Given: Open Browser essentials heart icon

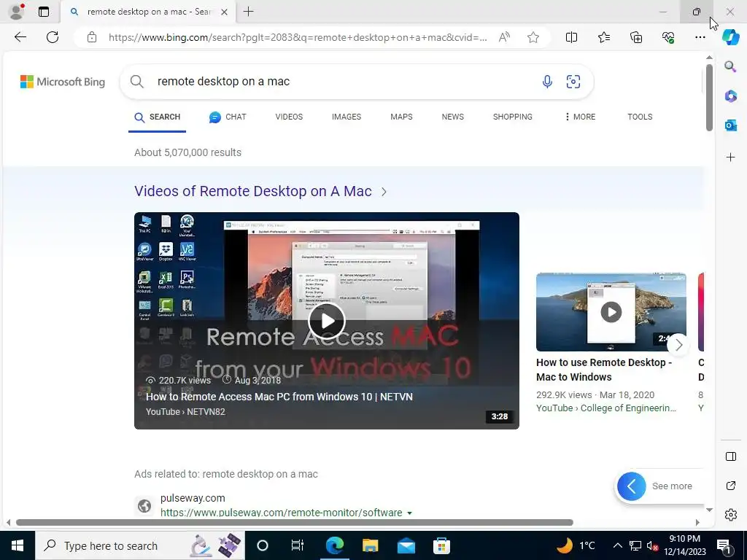Looking at the screenshot, I should [x=668, y=37].
